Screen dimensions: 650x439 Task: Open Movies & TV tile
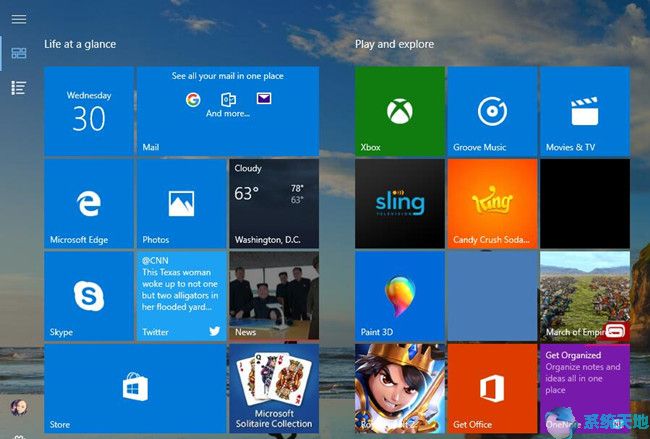point(585,111)
